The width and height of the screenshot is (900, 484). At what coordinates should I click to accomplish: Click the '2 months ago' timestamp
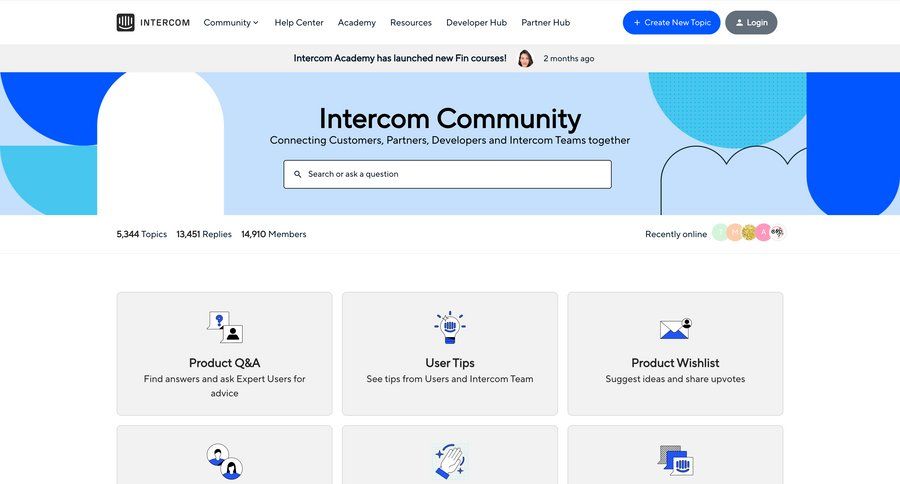[x=569, y=59]
